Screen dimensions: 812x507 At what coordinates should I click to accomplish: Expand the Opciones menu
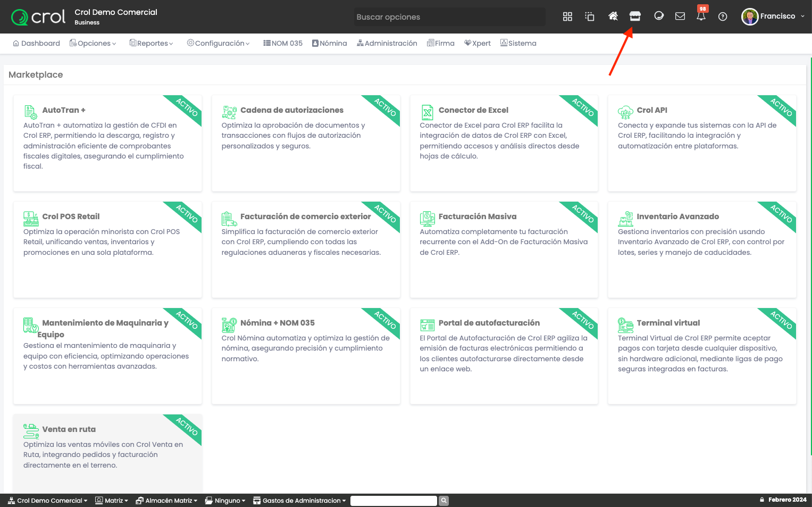[93, 43]
